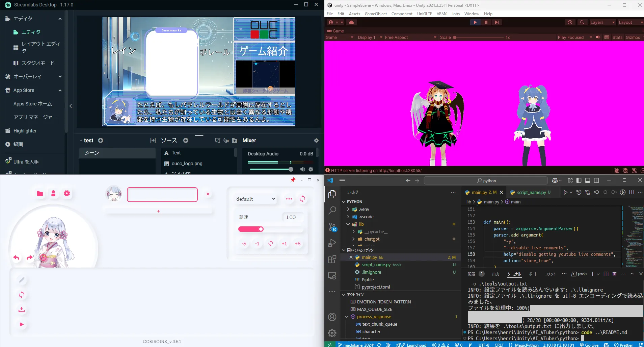Mute Desktop Audio in Streamlabs Mixer
The height and width of the screenshot is (347, 644).
(303, 169)
